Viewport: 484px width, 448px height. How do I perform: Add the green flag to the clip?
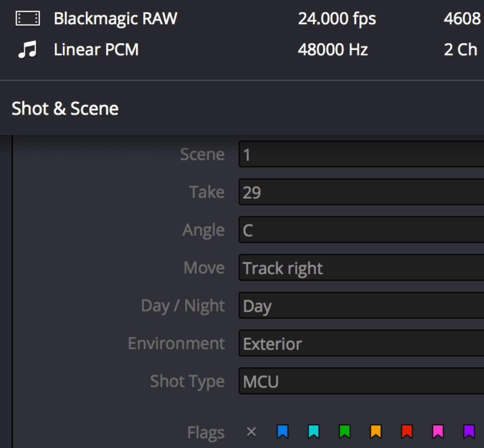pos(345,431)
